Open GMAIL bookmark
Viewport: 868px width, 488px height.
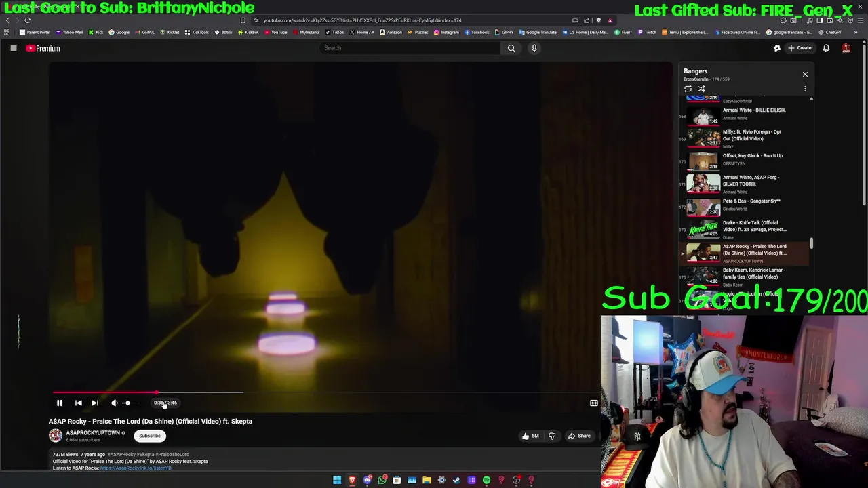coord(144,32)
